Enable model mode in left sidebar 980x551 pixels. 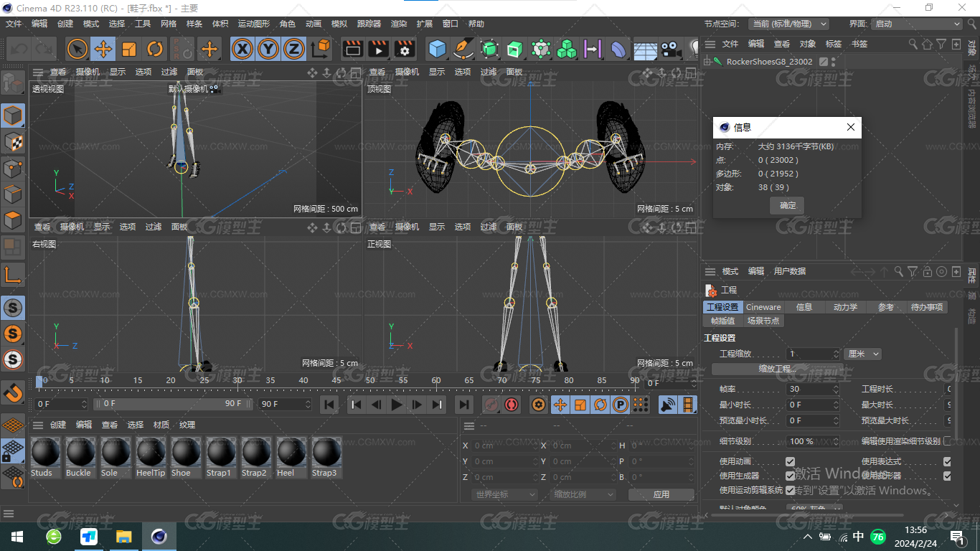click(x=13, y=116)
